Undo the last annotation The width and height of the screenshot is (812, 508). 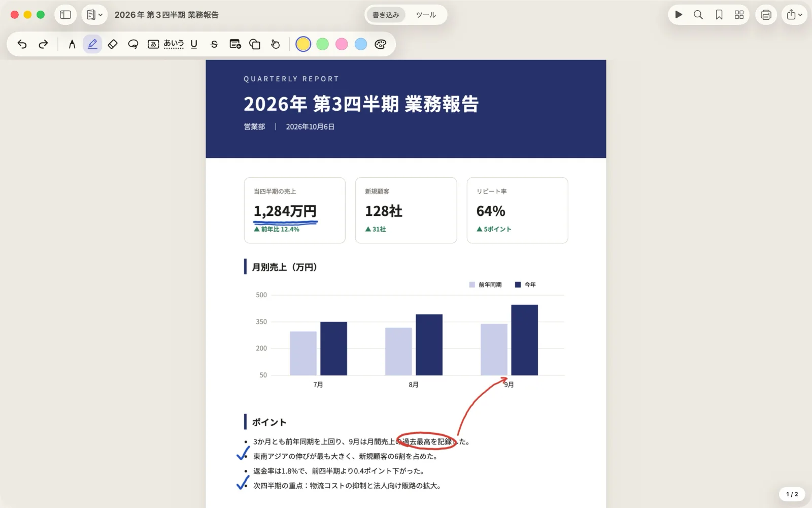point(22,44)
